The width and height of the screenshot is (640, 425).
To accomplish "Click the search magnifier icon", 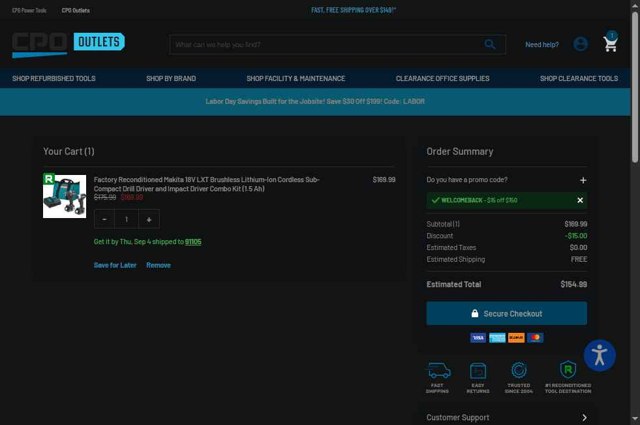I will pyautogui.click(x=490, y=44).
